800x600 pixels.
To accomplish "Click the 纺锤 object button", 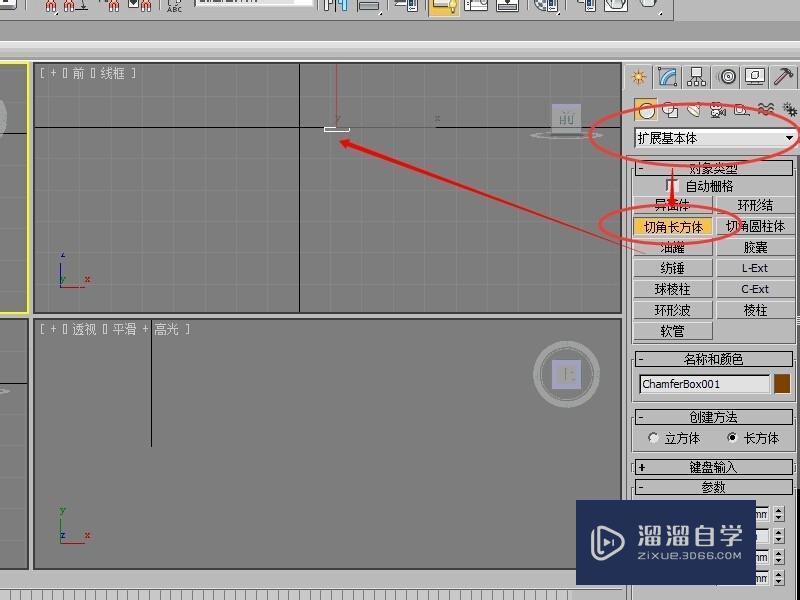I will tap(672, 268).
